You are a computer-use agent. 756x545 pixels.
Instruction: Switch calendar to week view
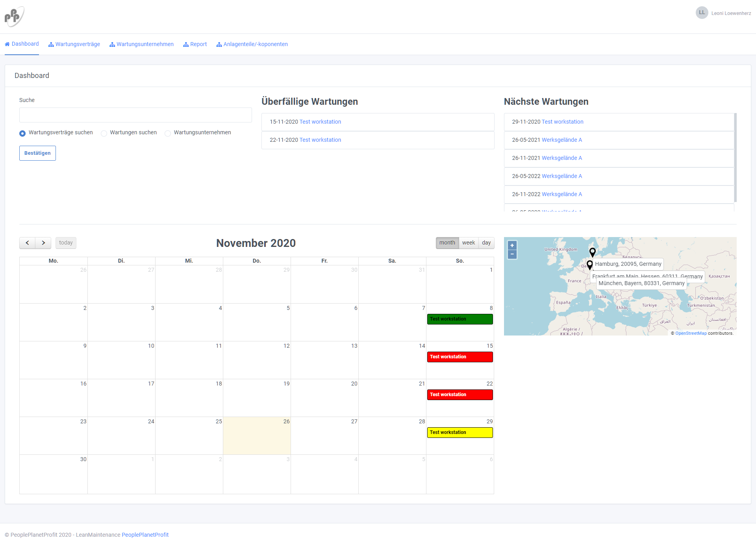468,243
